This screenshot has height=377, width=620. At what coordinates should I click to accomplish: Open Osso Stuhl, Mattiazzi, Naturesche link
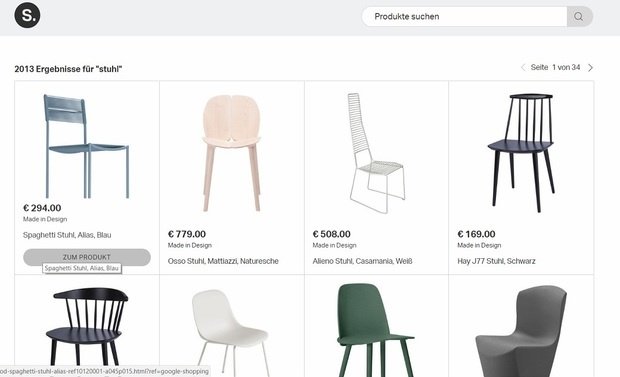(x=223, y=261)
